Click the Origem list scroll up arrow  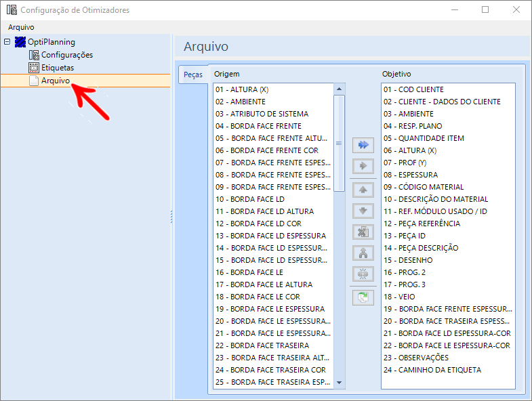pos(339,89)
